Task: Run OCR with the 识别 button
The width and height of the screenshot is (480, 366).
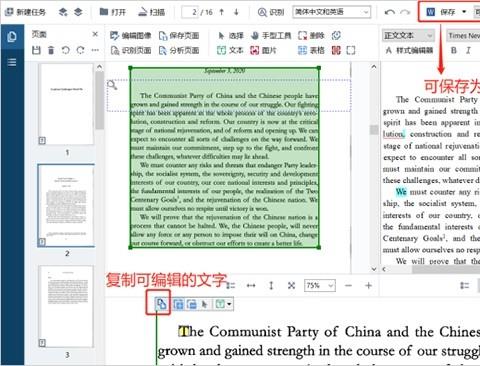Action: 271,12
